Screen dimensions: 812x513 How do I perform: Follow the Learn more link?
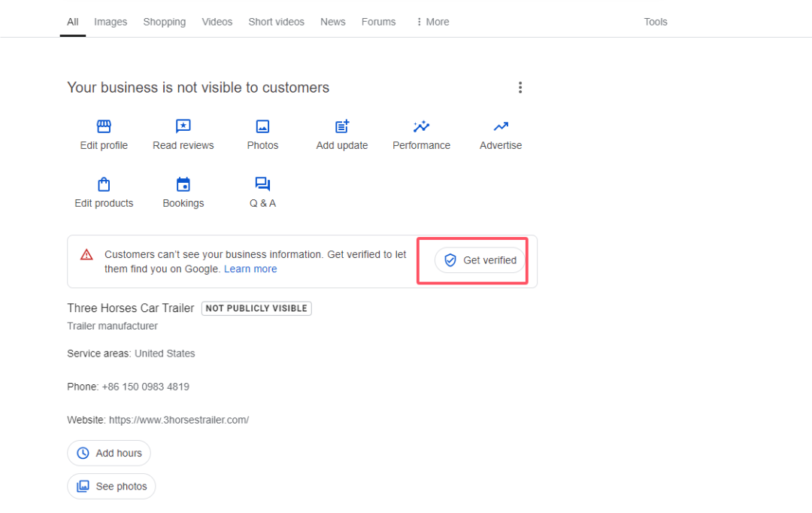(x=250, y=269)
